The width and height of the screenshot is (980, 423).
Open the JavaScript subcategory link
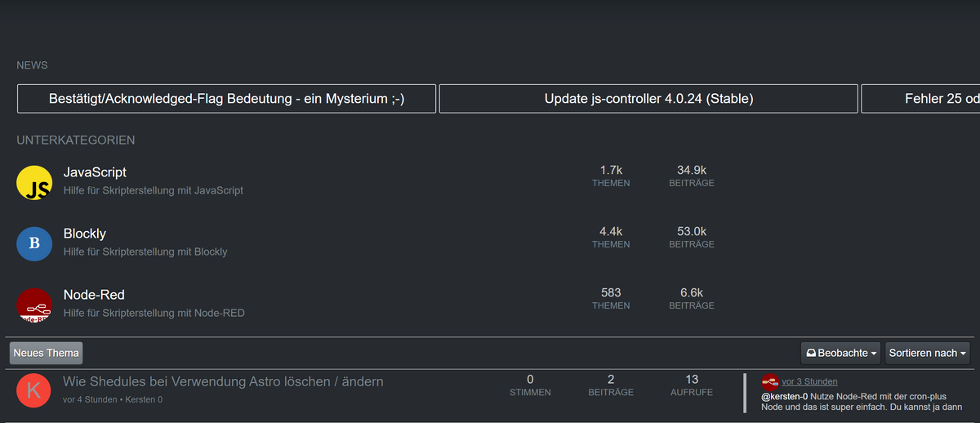point(95,172)
